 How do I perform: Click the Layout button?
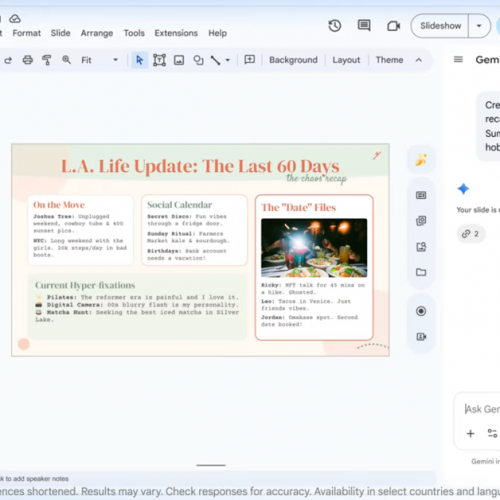[346, 60]
